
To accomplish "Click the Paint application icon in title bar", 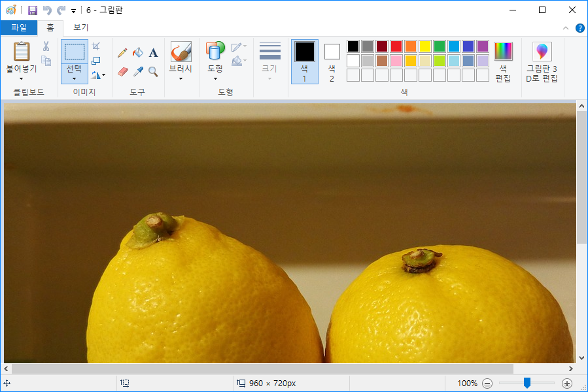I will [11, 10].
